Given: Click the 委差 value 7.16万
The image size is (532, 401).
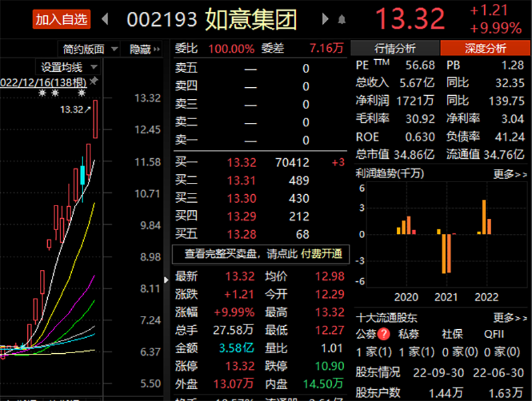Looking at the screenshot, I should [x=327, y=48].
